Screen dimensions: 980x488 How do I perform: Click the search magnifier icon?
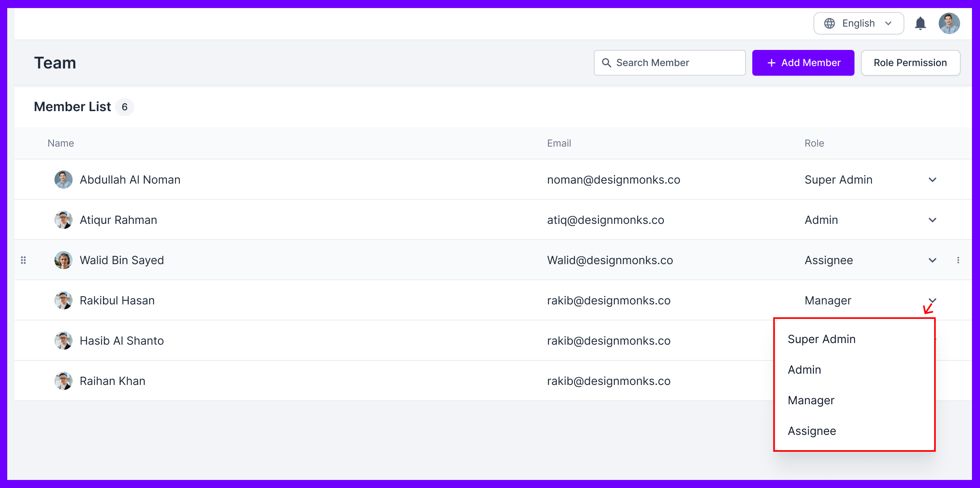point(606,63)
